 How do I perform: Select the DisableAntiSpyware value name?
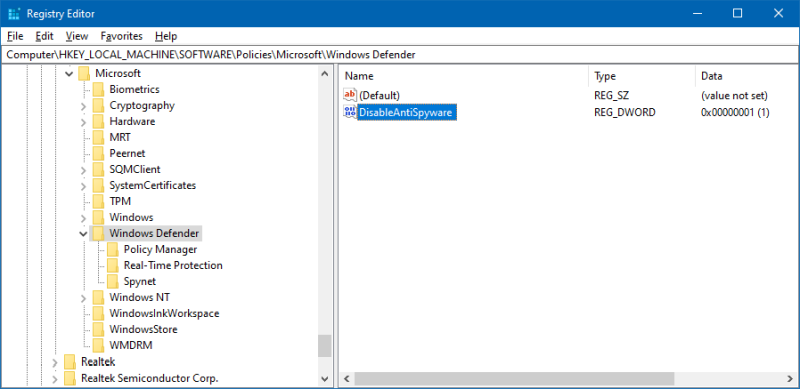407,112
